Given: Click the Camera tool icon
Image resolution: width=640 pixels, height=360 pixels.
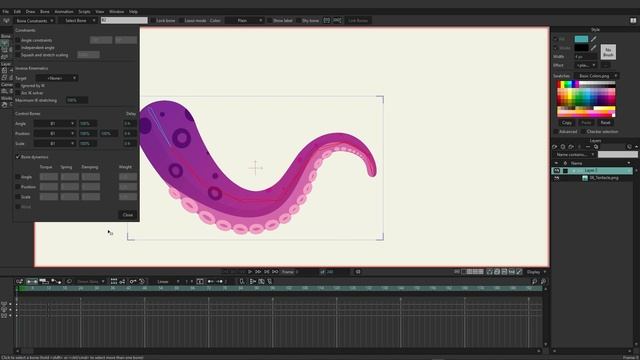Looking at the screenshot, I should [4, 91].
